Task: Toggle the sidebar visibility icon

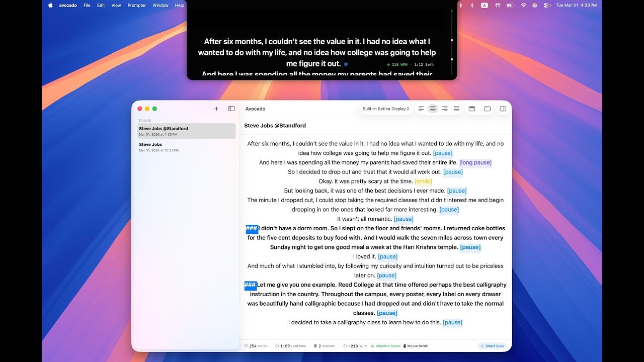Action: [231, 109]
